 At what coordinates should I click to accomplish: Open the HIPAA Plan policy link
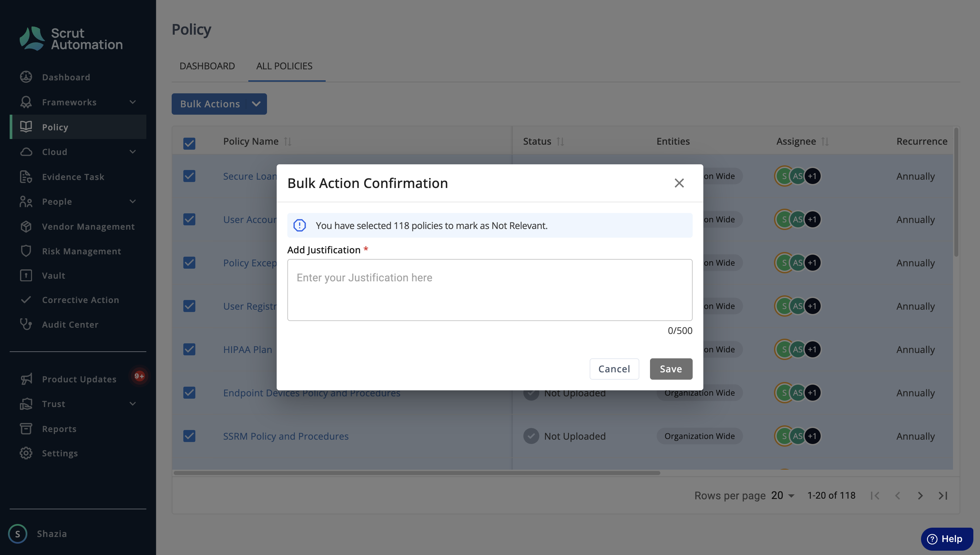click(247, 349)
